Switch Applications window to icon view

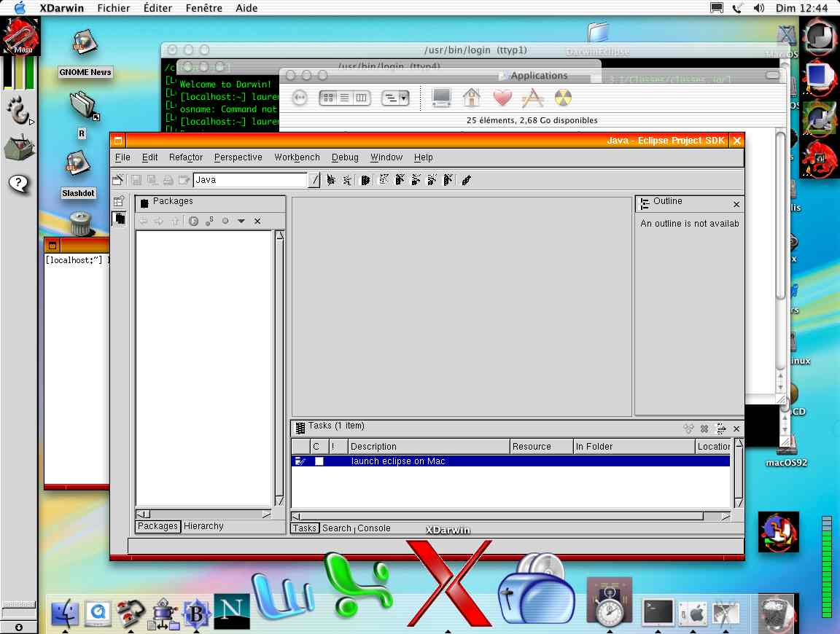[328, 98]
